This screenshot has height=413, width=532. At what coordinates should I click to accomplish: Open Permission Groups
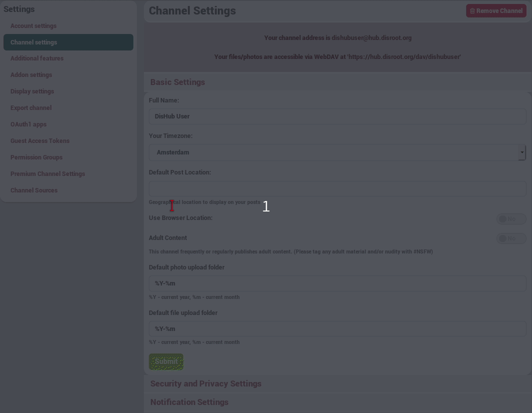point(36,157)
